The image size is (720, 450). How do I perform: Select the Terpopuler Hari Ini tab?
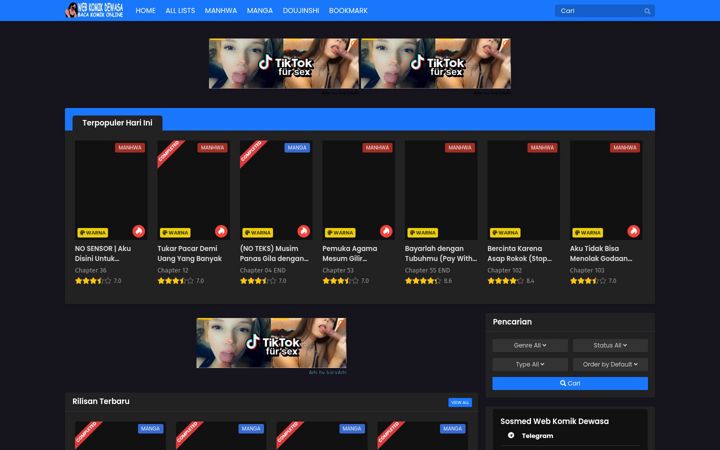pos(118,123)
